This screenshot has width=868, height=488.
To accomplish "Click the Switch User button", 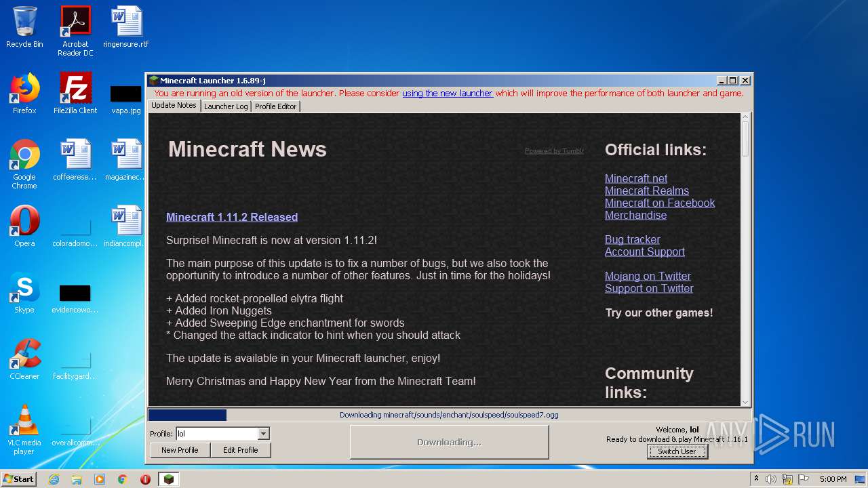I will point(677,451).
